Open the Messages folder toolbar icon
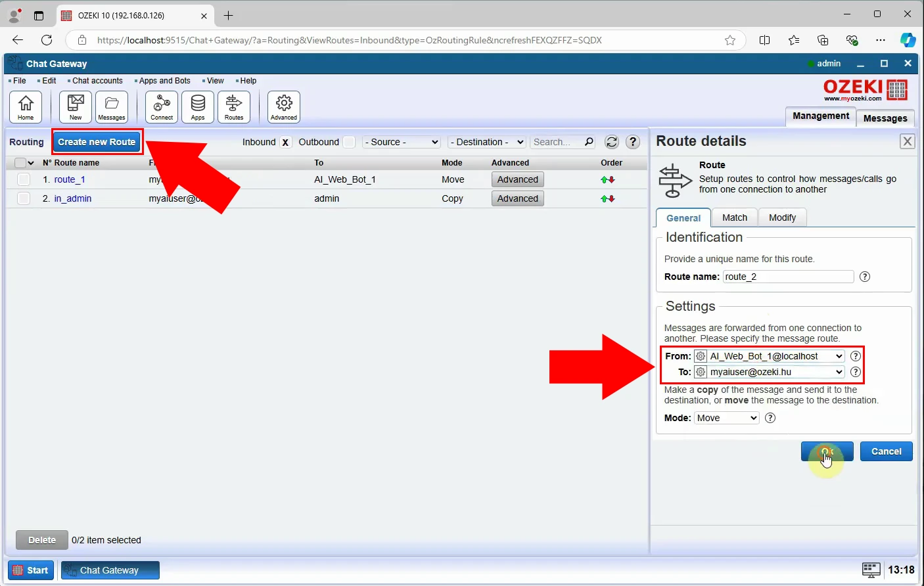Image resolution: width=924 pixels, height=586 pixels. pos(112,106)
